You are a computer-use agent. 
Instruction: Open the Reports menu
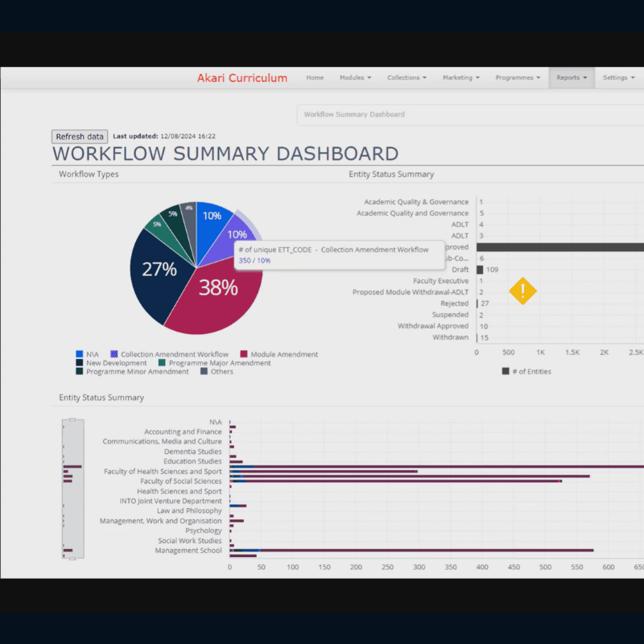tap(572, 78)
